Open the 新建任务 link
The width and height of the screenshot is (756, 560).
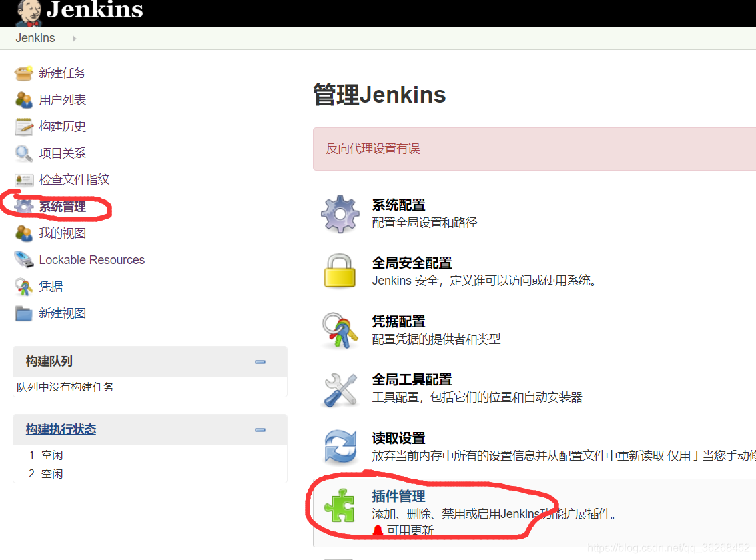tap(62, 73)
